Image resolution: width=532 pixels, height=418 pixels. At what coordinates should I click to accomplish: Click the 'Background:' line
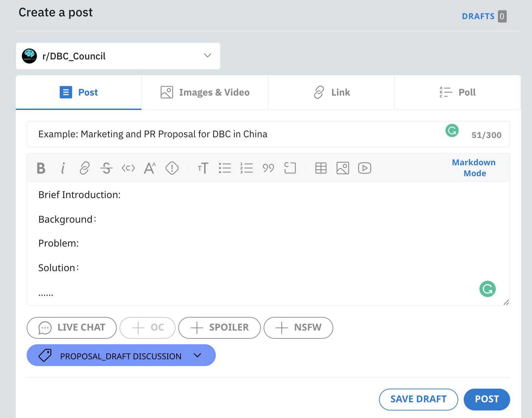[67, 219]
